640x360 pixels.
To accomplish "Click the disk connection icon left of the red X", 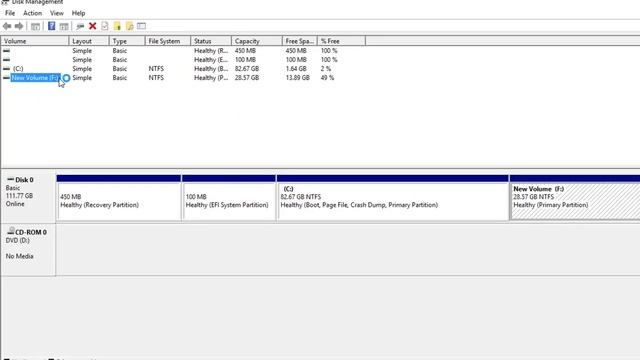I will [x=80, y=27].
